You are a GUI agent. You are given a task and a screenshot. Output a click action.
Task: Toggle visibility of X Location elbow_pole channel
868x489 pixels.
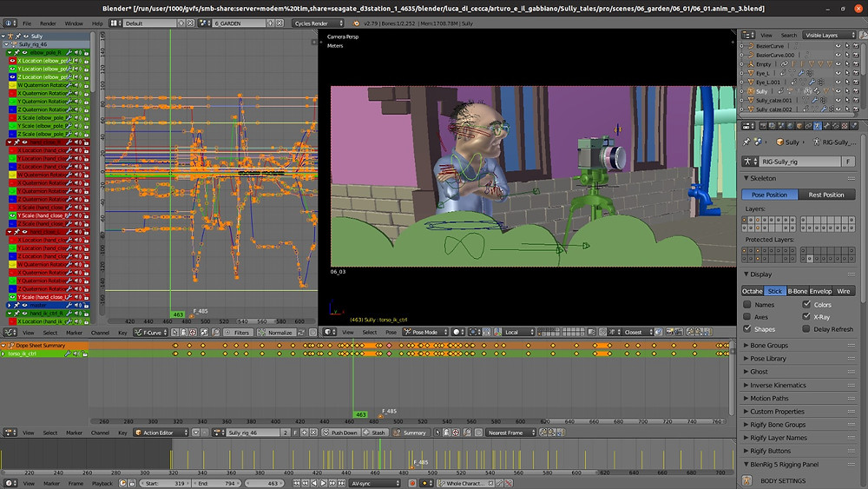[12, 61]
